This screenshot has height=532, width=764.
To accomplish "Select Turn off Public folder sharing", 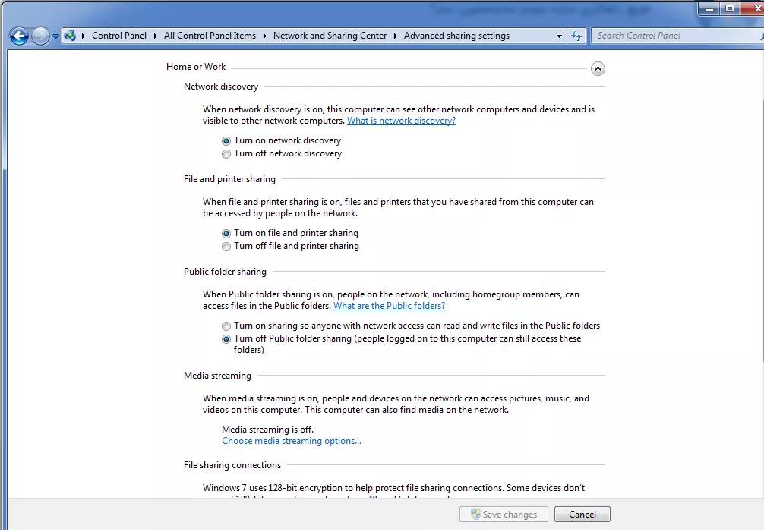I will [x=226, y=339].
